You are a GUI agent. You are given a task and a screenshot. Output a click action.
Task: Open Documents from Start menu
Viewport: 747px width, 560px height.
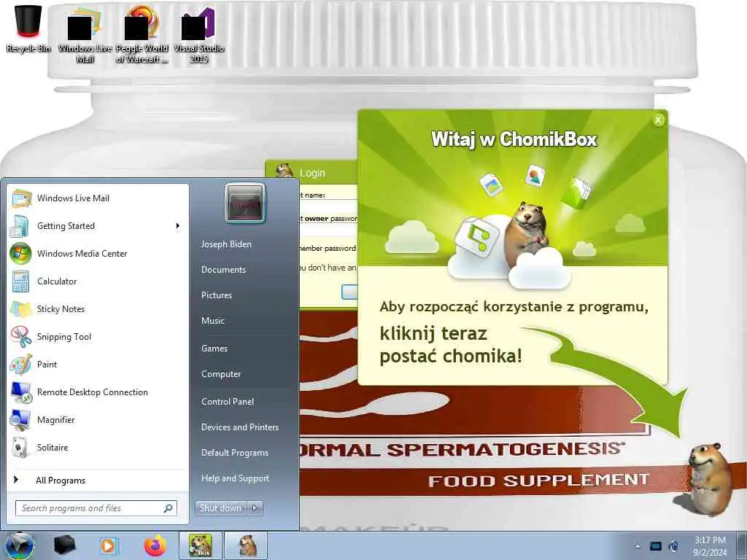click(x=223, y=270)
